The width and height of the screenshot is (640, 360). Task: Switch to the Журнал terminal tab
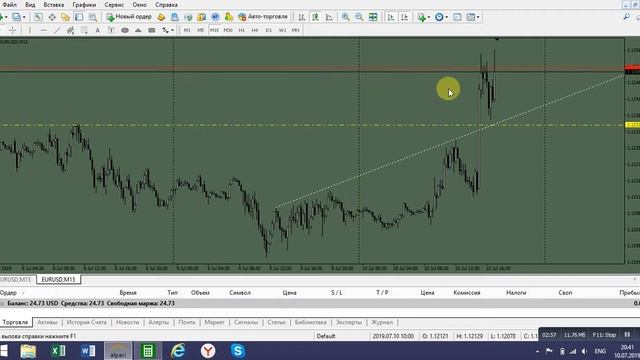point(382,322)
